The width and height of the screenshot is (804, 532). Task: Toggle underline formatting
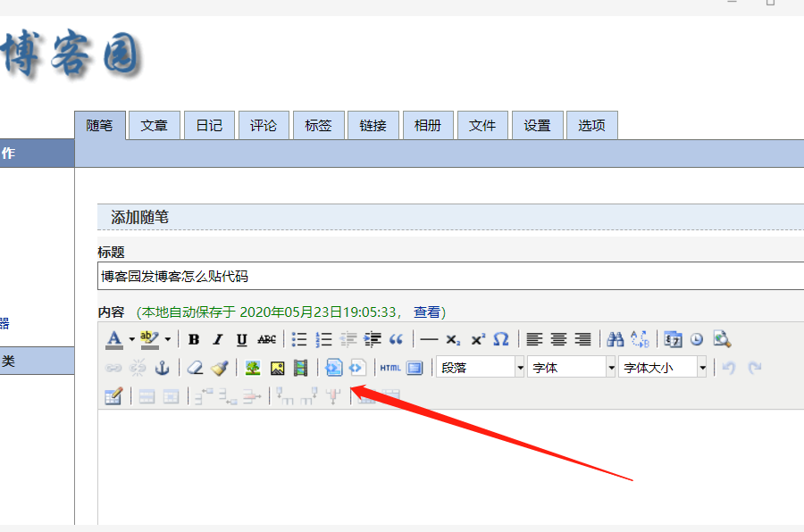[x=242, y=339]
